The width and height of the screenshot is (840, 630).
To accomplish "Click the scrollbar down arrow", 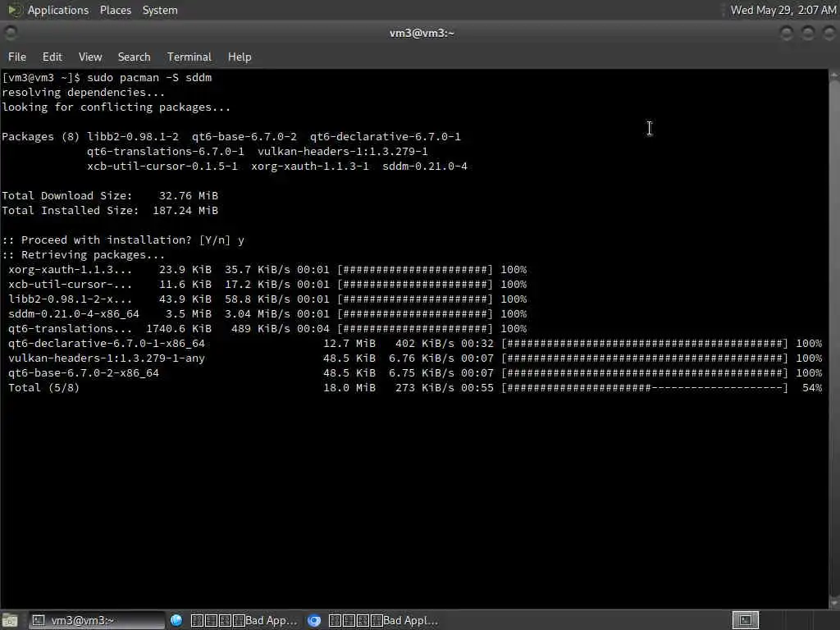I will (x=834, y=603).
